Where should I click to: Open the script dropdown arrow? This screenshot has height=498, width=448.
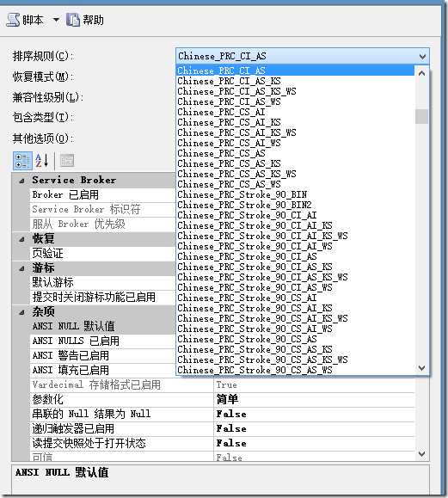[x=56, y=20]
